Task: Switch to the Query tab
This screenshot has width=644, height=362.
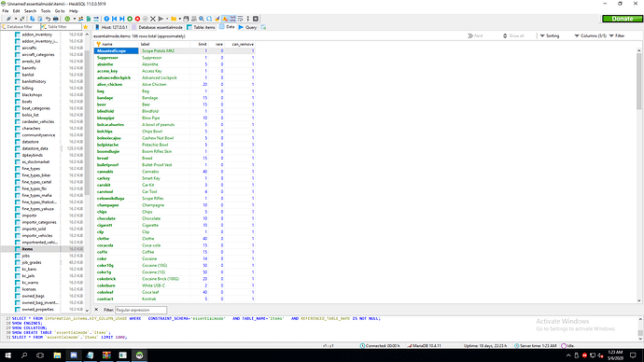Action: (247, 27)
